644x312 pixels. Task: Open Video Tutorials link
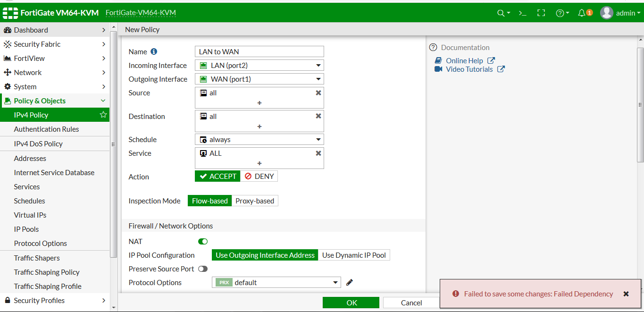[x=469, y=69]
